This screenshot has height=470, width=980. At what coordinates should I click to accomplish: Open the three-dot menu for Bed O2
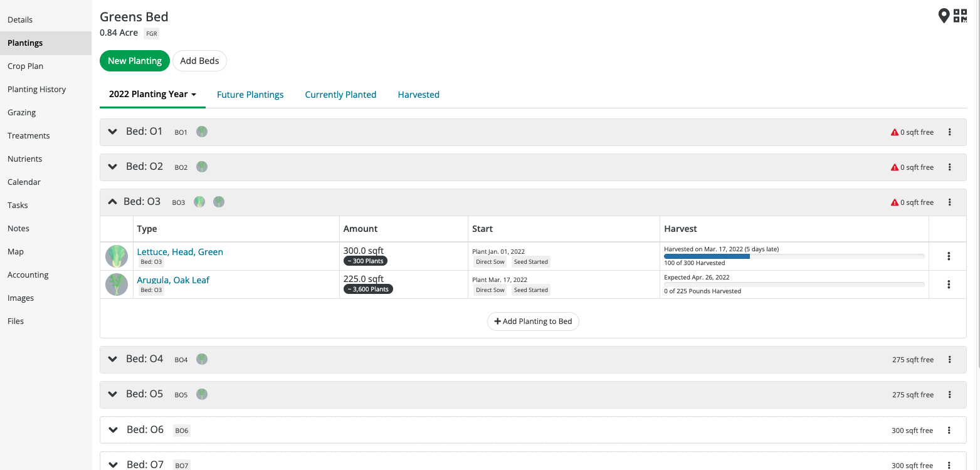point(950,167)
